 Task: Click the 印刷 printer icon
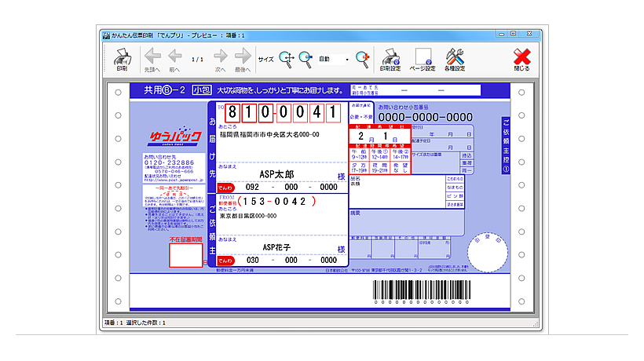(122, 59)
